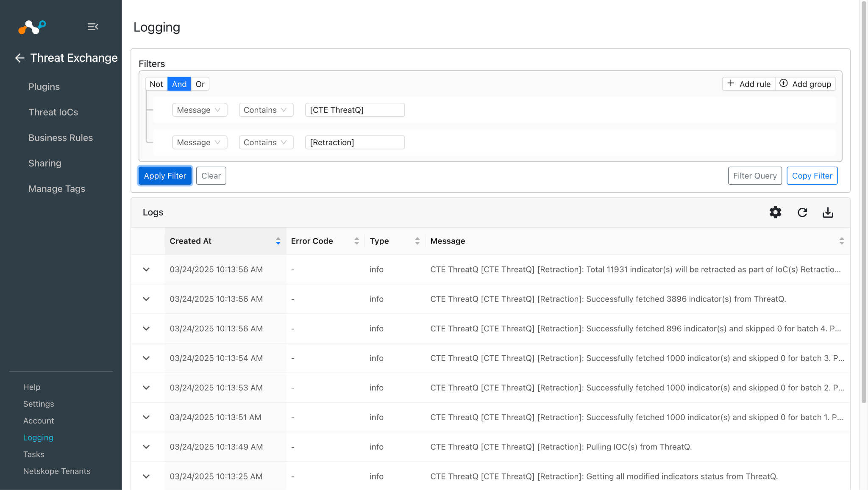Open Threat IoCs in the sidebar
This screenshot has width=868, height=490.
53,112
